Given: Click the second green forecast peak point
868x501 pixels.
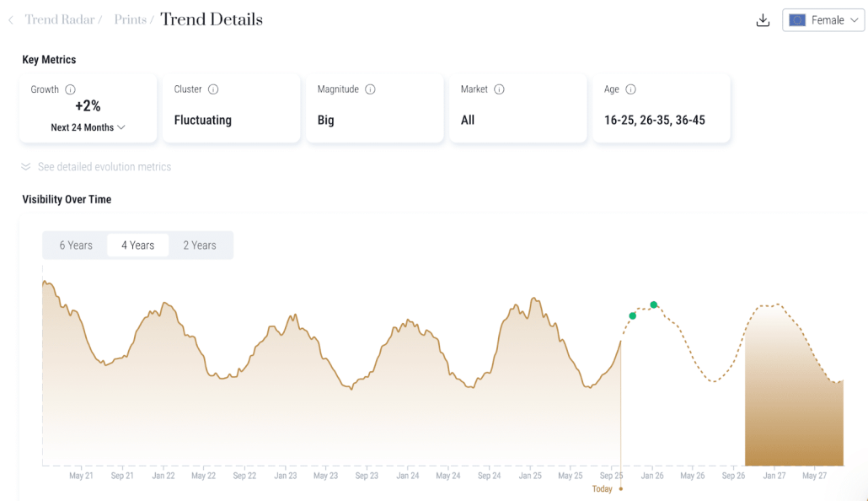Looking at the screenshot, I should point(654,304).
